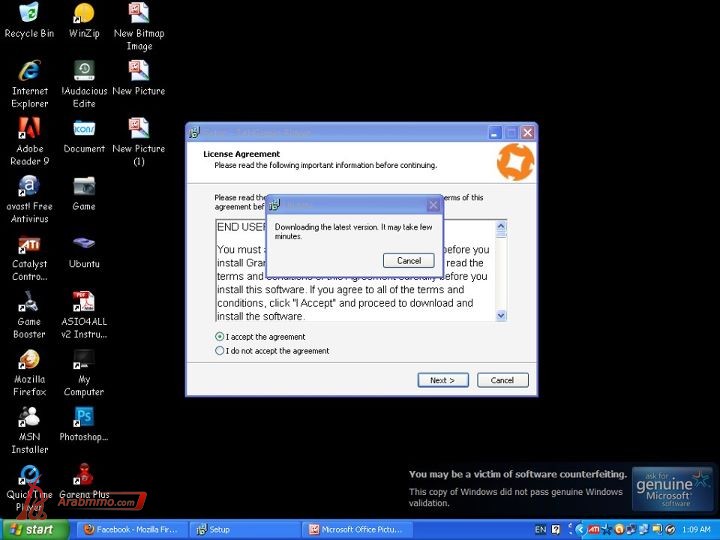
Task: Cancel the downloading latest version dialog
Action: [x=409, y=260]
